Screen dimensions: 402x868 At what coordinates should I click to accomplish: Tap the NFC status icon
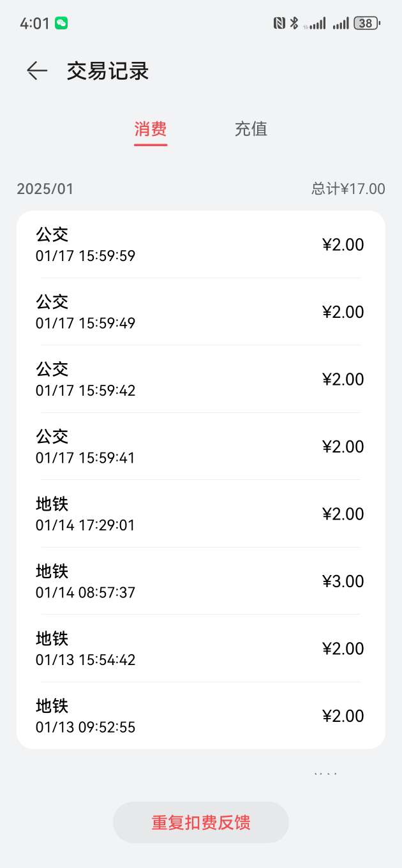tap(279, 24)
